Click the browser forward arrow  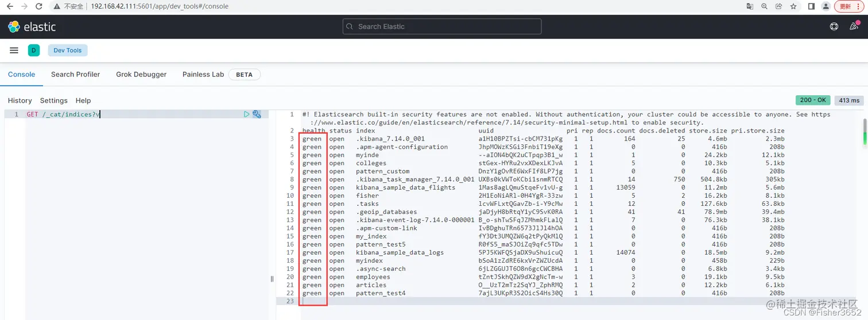coord(24,6)
